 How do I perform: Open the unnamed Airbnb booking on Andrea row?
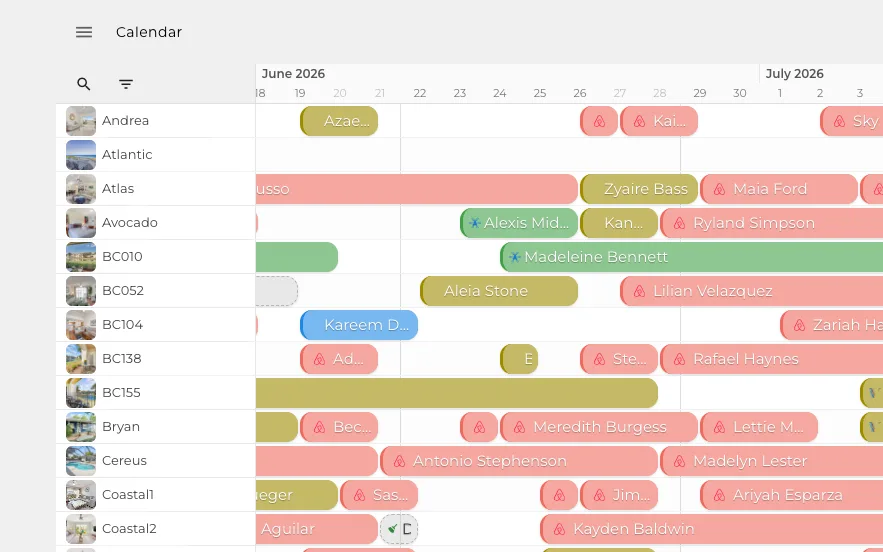coord(599,121)
